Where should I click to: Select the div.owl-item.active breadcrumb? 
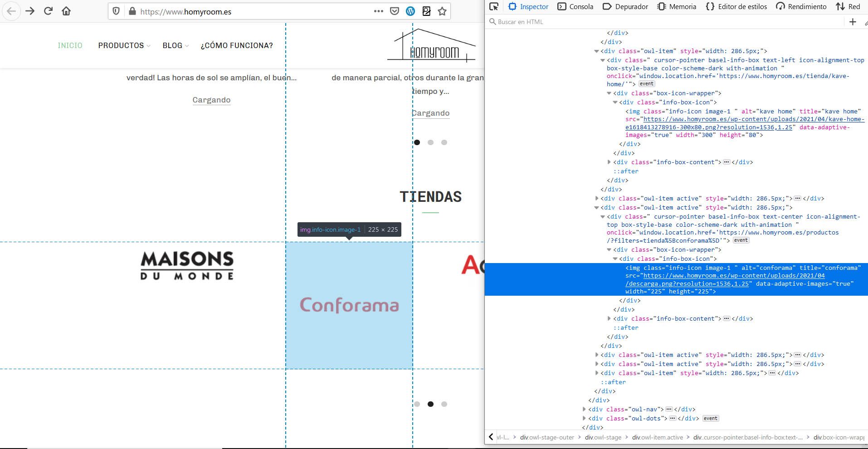click(658, 437)
